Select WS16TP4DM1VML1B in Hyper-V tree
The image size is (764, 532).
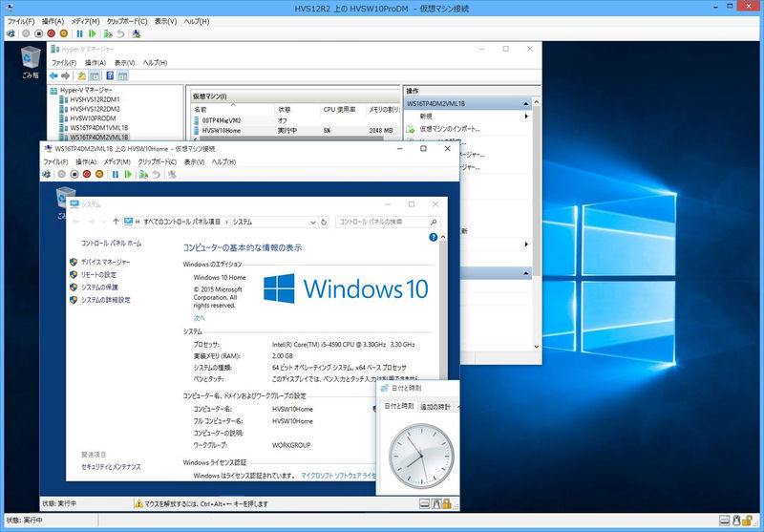tap(99, 128)
